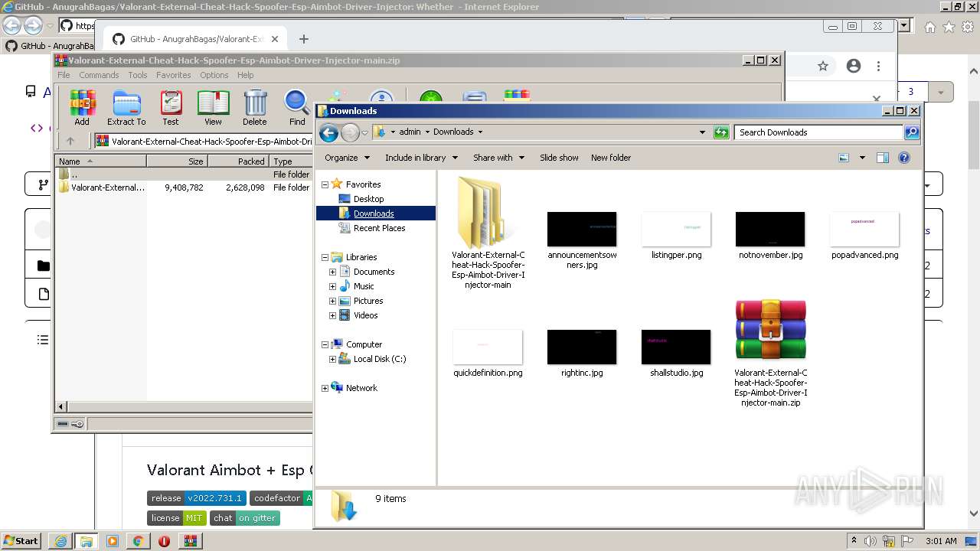
Task: Expand the Documents library node
Action: pyautogui.click(x=332, y=272)
